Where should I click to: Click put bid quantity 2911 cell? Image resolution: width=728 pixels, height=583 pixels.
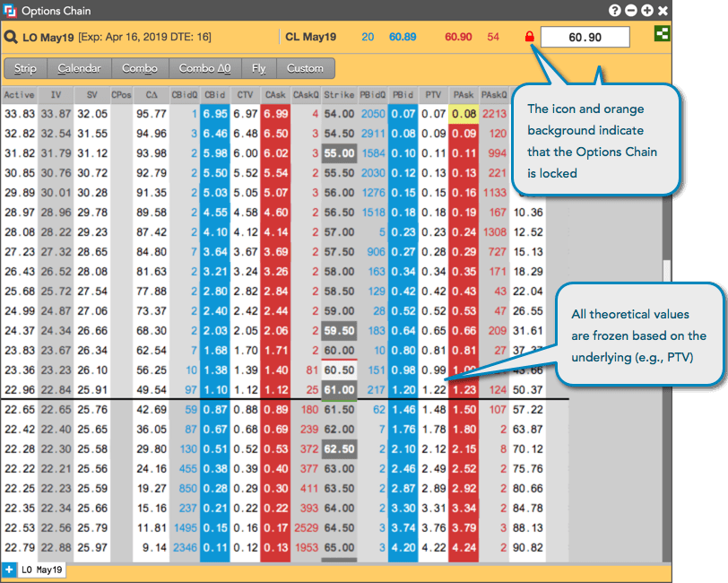pos(373,134)
